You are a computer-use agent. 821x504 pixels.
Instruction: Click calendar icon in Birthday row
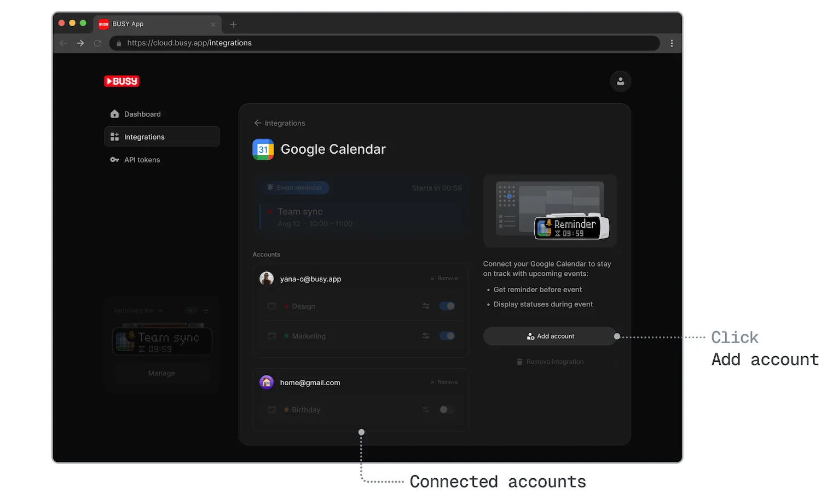point(271,409)
